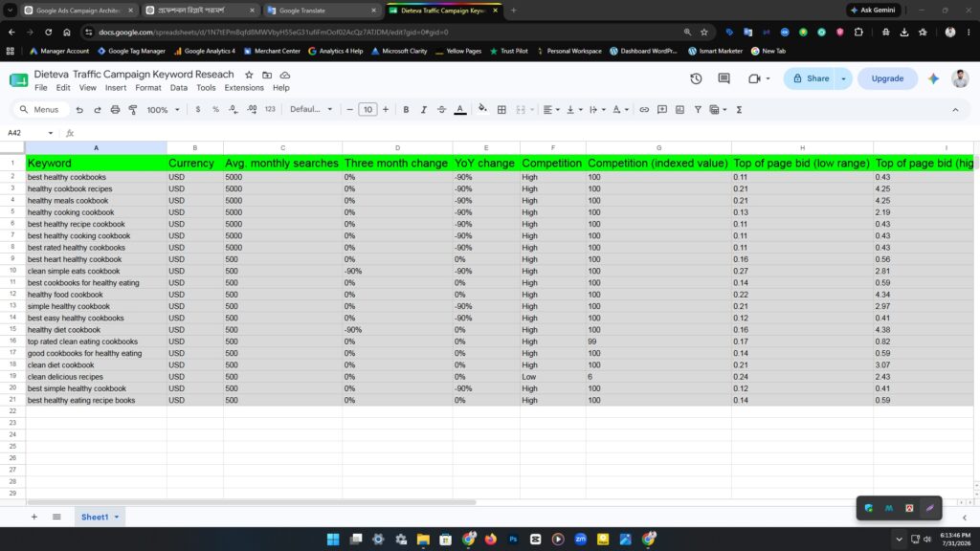
Task: Open the Edit menu
Action: [x=63, y=88]
